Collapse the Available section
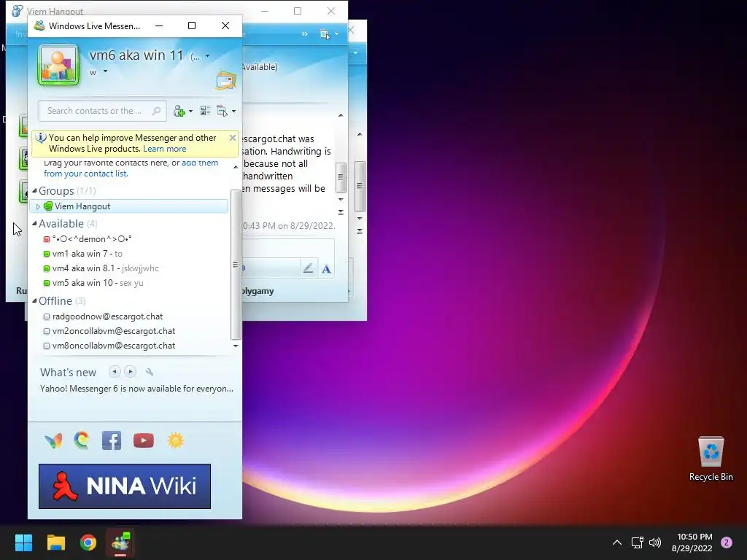 point(34,224)
